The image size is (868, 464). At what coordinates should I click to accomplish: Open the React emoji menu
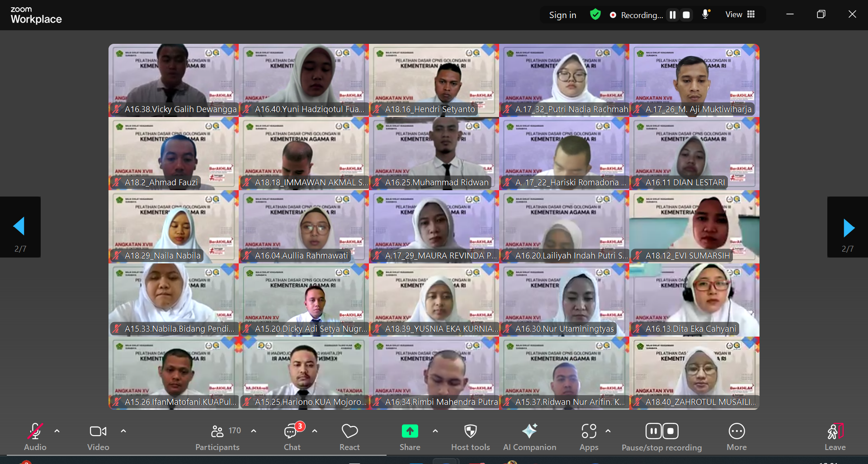point(349,437)
